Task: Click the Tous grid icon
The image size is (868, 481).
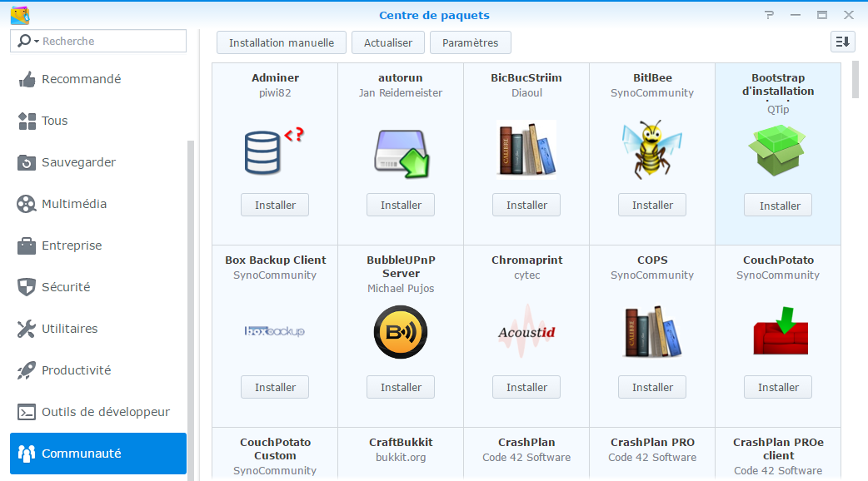Action: (27, 121)
